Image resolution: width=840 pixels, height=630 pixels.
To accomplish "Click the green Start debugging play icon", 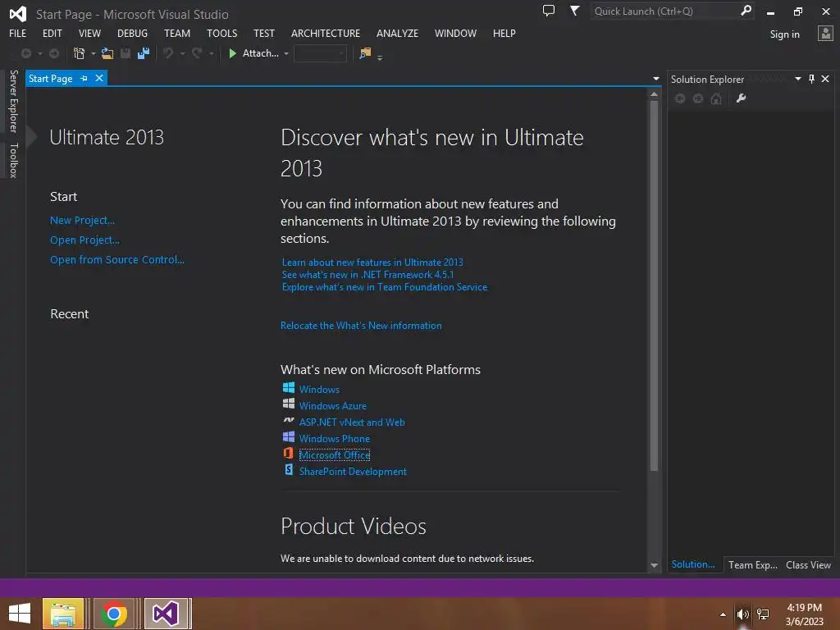I will click(x=232, y=53).
